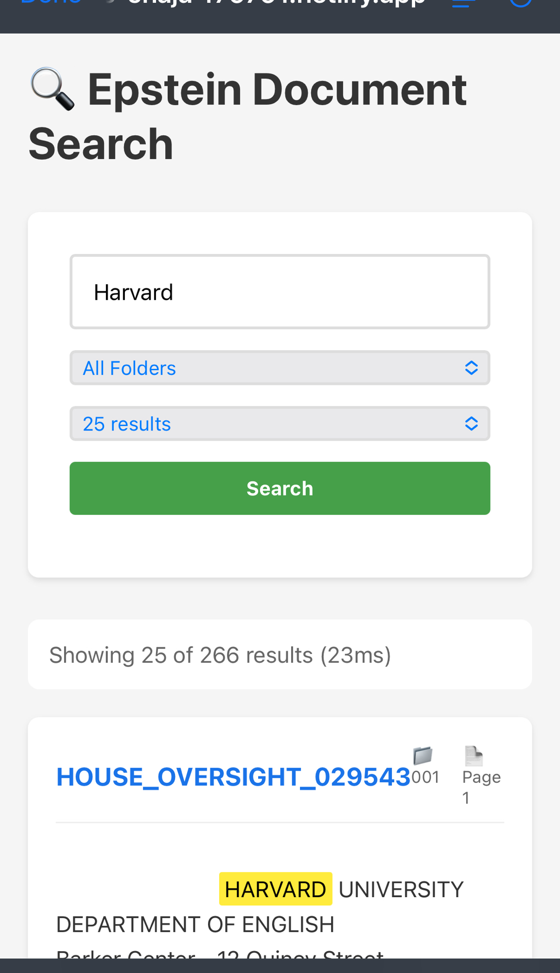Tap the netlify.app address in the top bar
Screen dimensions: 560x973
[276, 3]
